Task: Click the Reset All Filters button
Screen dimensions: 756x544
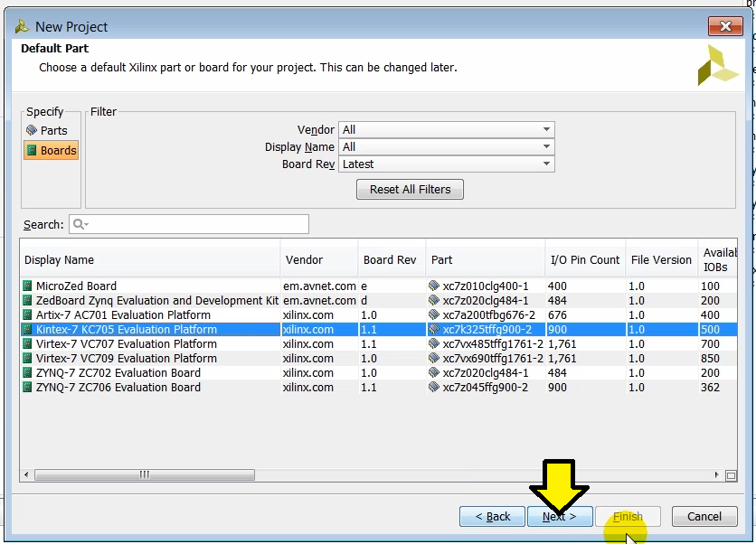Action: tap(411, 190)
